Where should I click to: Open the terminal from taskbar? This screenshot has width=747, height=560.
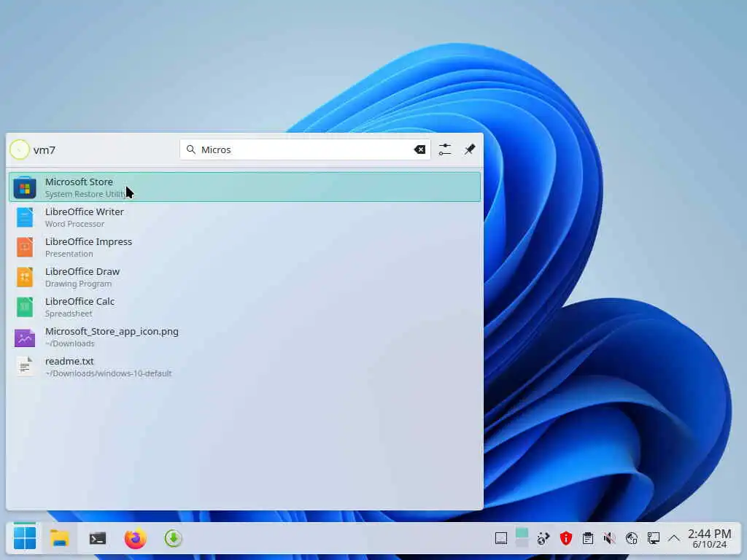click(98, 539)
